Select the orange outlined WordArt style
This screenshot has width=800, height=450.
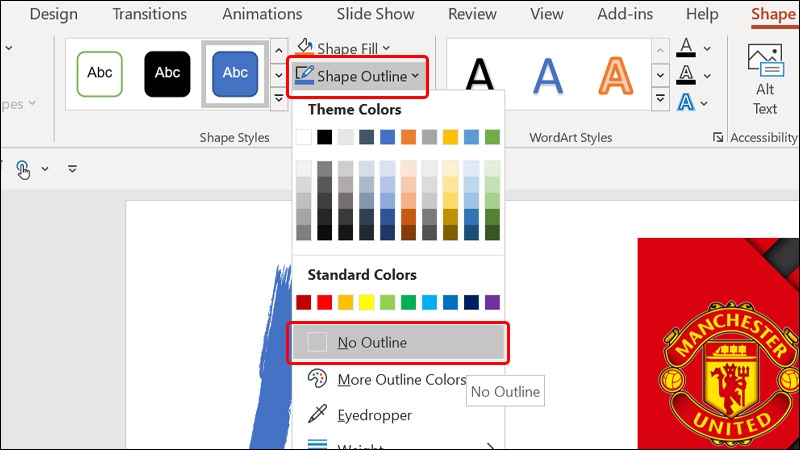615,76
